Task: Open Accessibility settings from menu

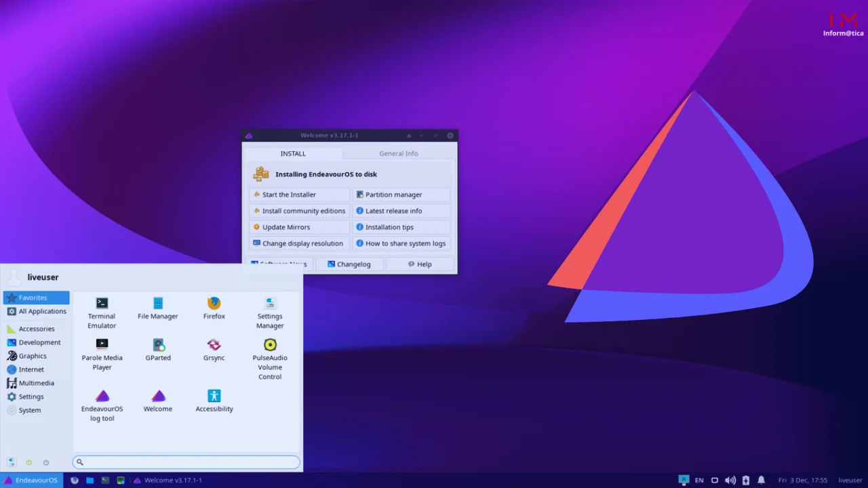Action: click(x=214, y=401)
